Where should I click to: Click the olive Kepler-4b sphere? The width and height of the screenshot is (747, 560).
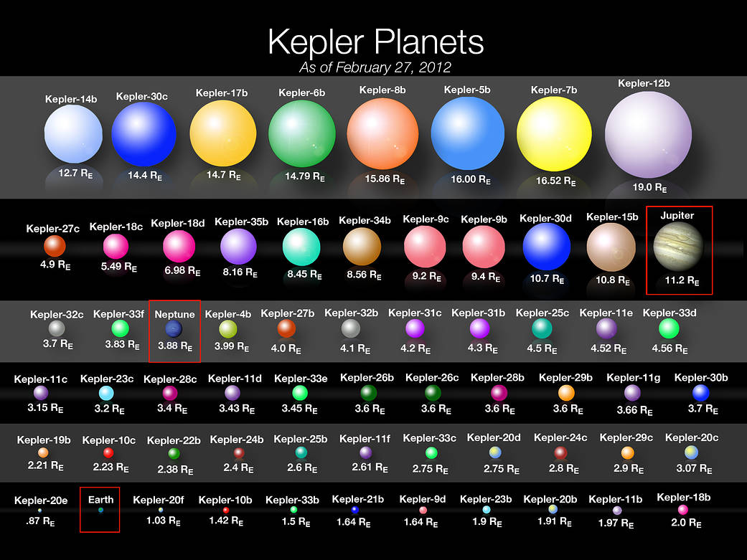(227, 329)
